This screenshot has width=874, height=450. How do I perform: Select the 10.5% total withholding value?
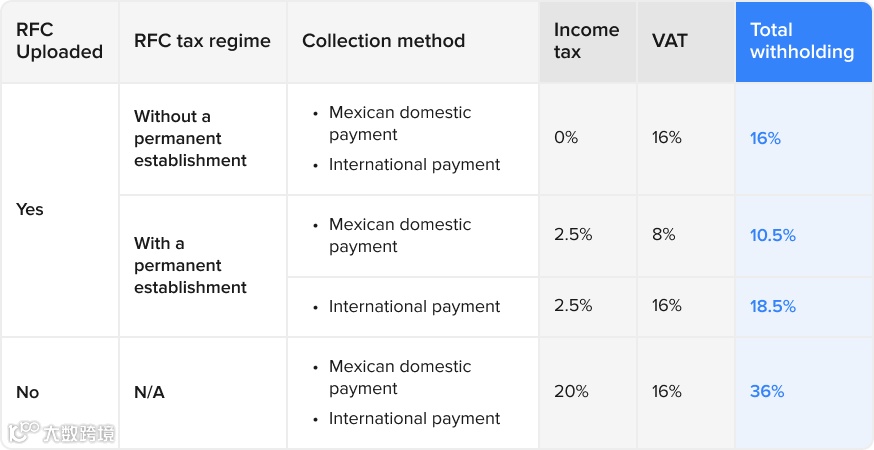(773, 235)
